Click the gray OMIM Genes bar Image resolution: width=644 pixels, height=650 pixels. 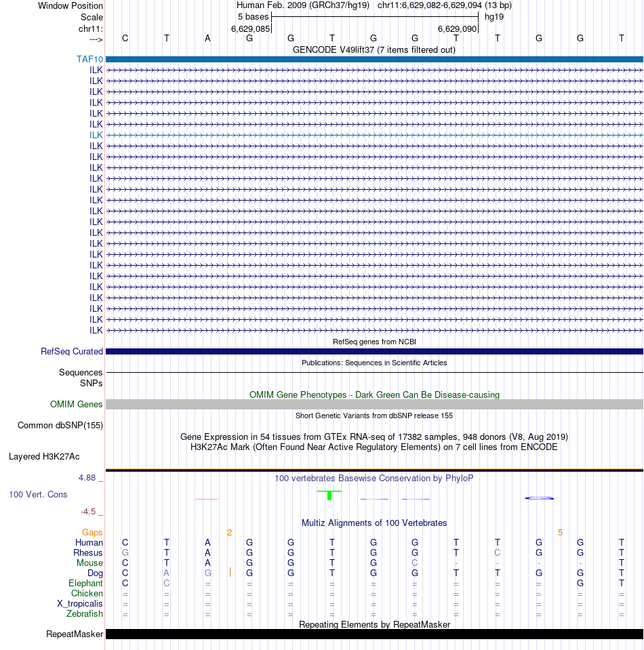[374, 404]
